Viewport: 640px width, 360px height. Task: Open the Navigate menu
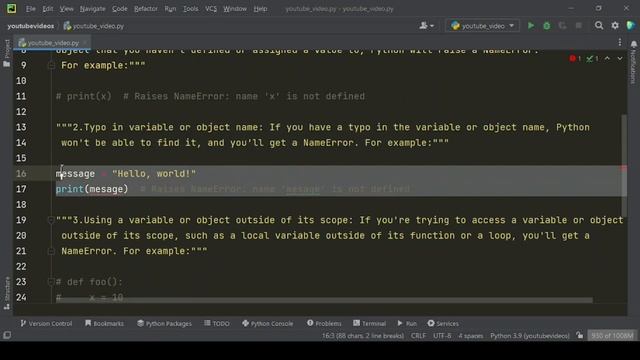93,9
